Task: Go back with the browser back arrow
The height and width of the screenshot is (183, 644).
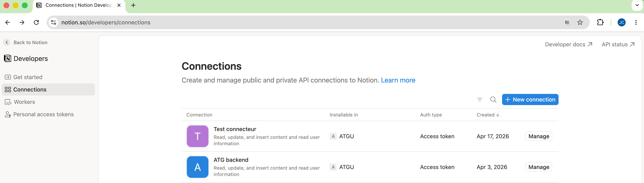Action: (x=8, y=23)
